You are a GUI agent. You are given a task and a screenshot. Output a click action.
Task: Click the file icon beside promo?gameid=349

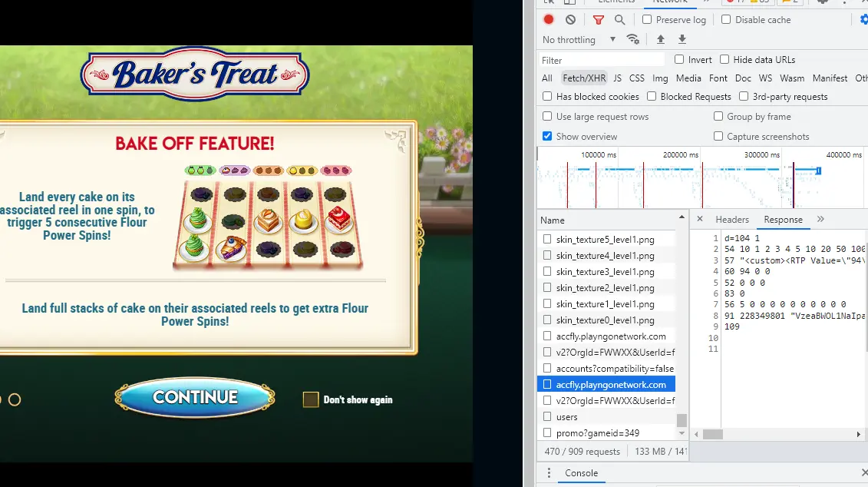coord(547,432)
